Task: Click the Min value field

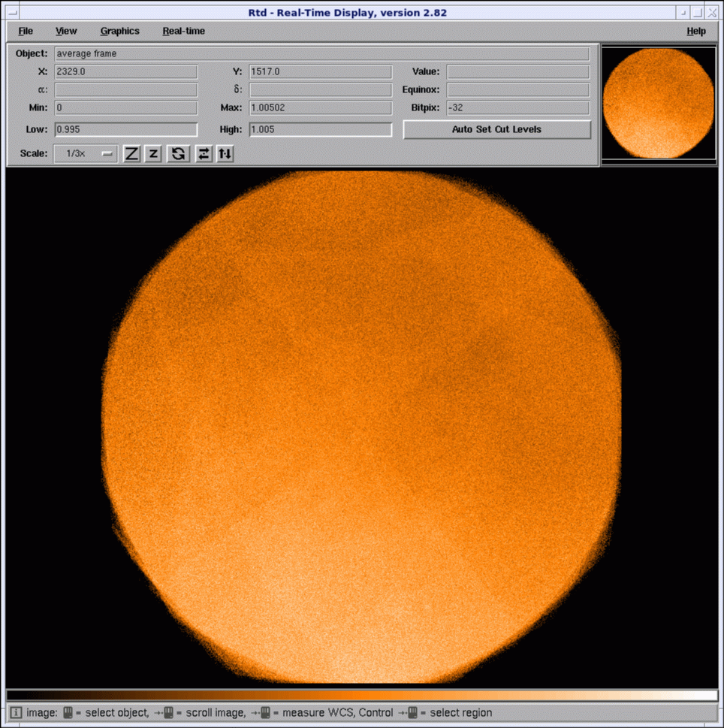Action: click(x=125, y=107)
